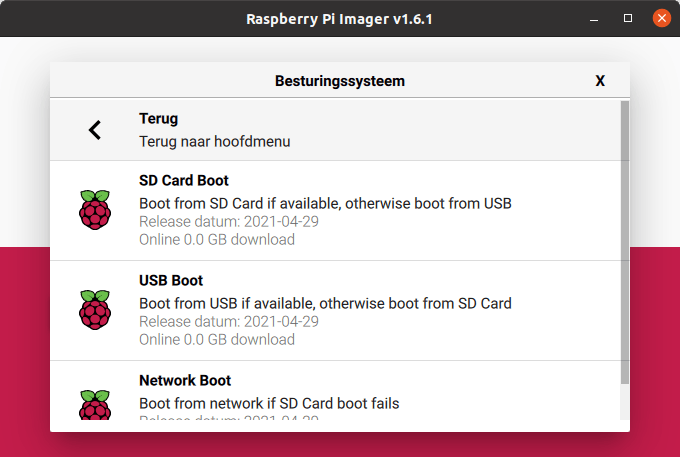The width and height of the screenshot is (680, 457).
Task: Click the raspberry icon beside Network Boot
Action: click(95, 403)
